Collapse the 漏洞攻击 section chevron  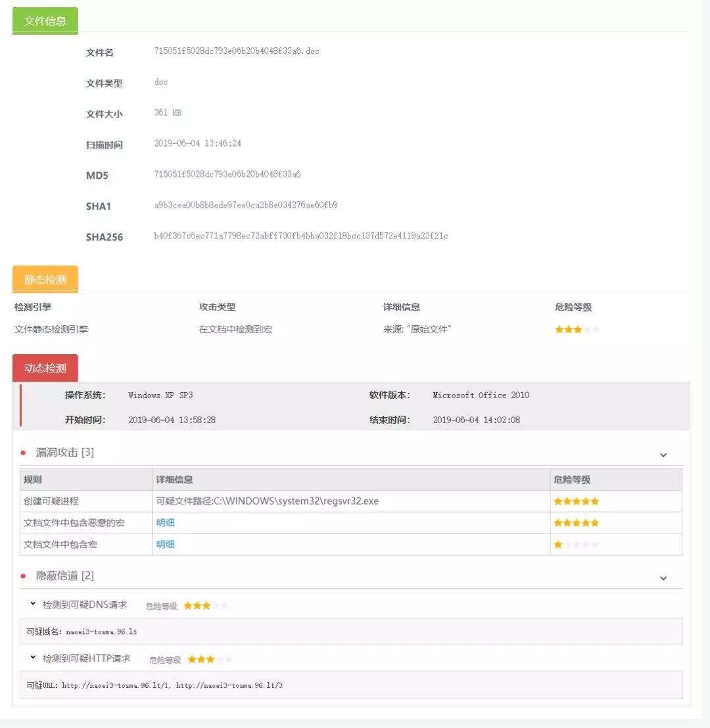pyautogui.click(x=663, y=455)
